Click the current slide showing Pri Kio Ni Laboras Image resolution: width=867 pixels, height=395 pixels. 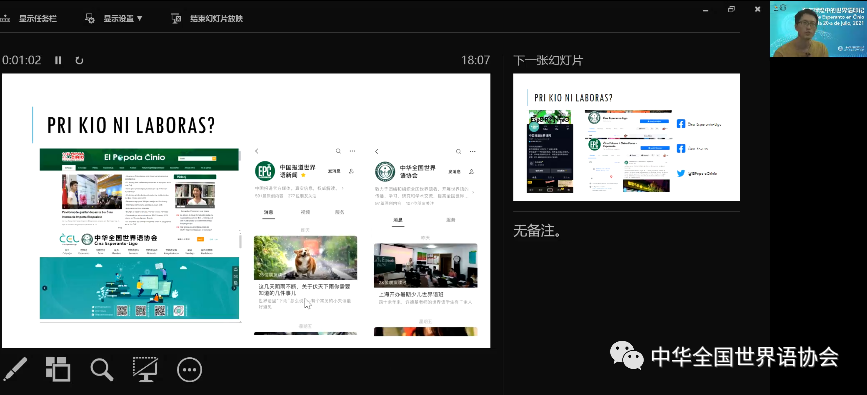(246, 211)
